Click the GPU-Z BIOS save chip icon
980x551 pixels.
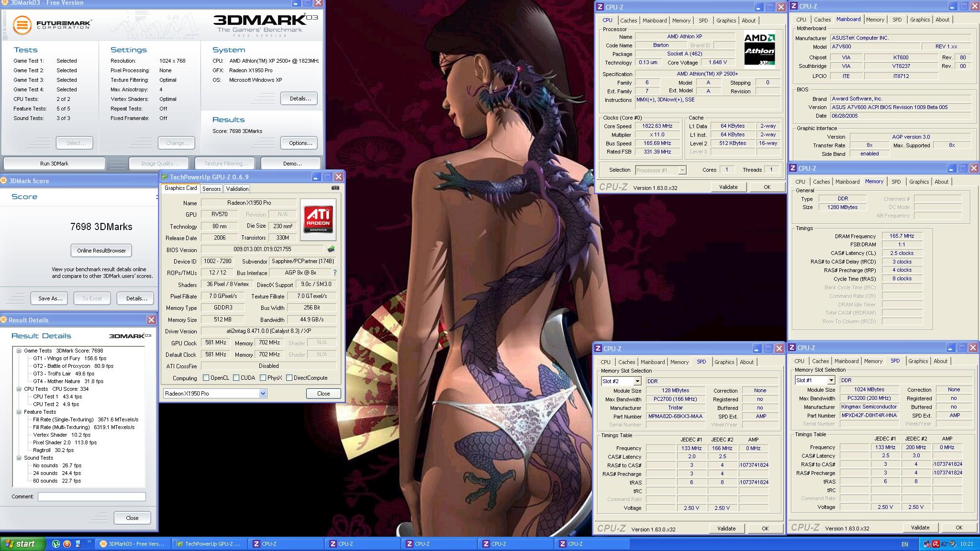(331, 249)
